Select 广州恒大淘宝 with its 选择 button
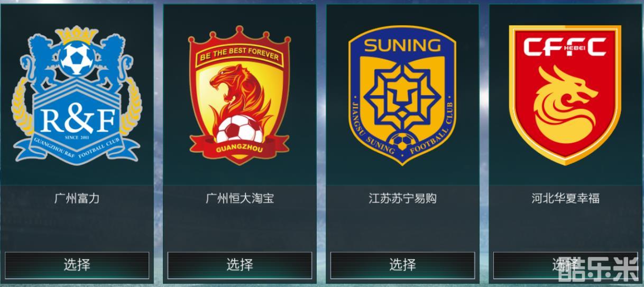Viewport: 644px width, 287px height. click(240, 264)
